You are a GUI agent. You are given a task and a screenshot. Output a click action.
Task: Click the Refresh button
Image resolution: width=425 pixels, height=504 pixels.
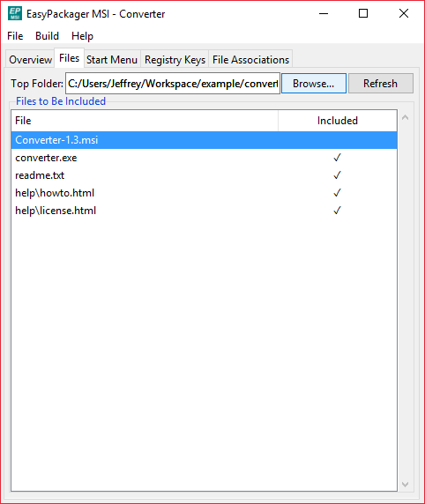click(x=381, y=84)
